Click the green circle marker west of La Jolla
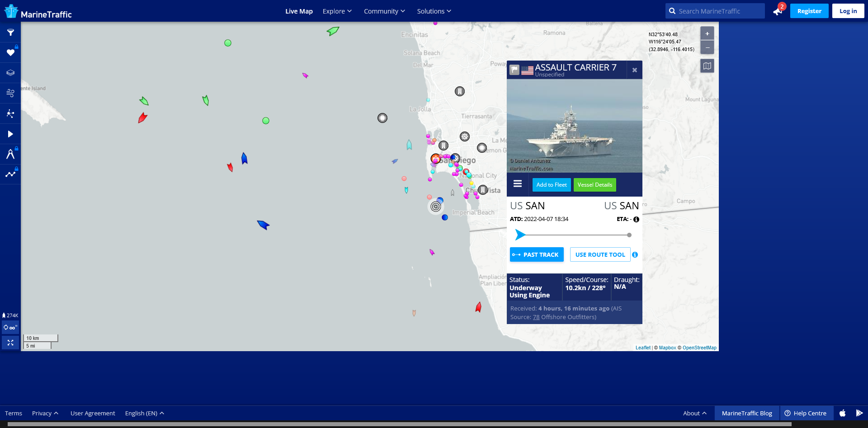Screen dimensions: 868x428 pos(266,121)
